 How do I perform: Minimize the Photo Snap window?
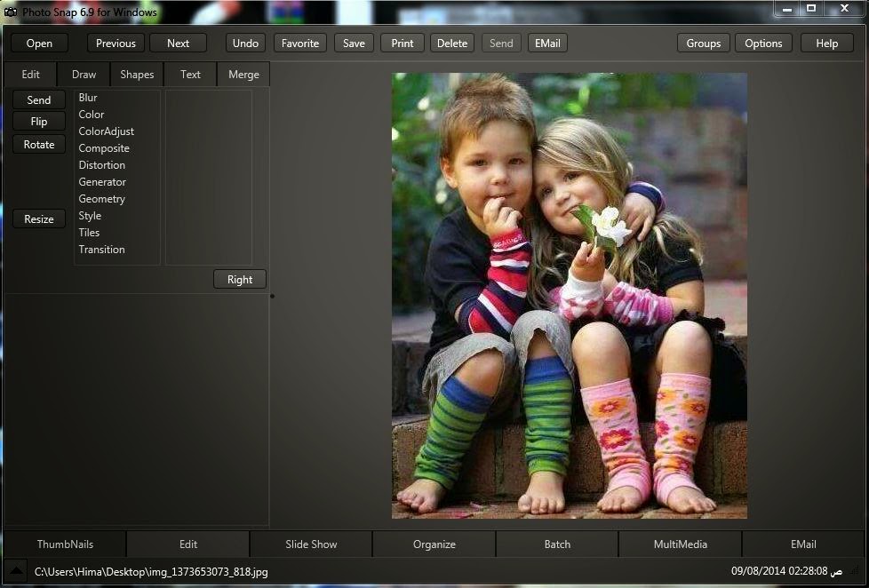tap(787, 9)
